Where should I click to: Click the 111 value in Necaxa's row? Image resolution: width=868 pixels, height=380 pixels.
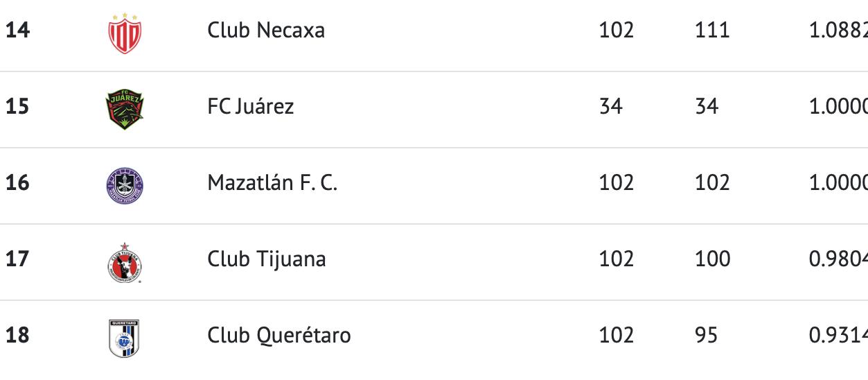(x=712, y=31)
